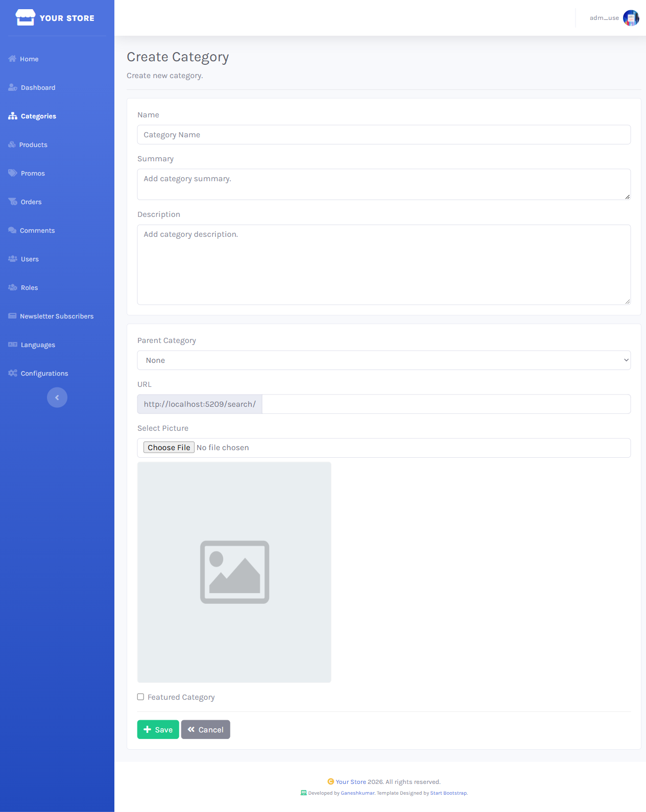
Task: Click the Promos tags icon
Action: [x=13, y=173]
